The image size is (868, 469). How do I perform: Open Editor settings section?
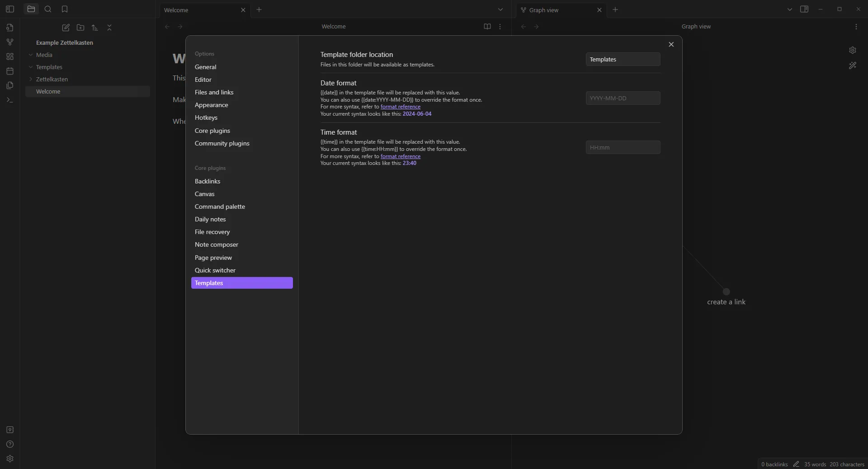pyautogui.click(x=242, y=80)
